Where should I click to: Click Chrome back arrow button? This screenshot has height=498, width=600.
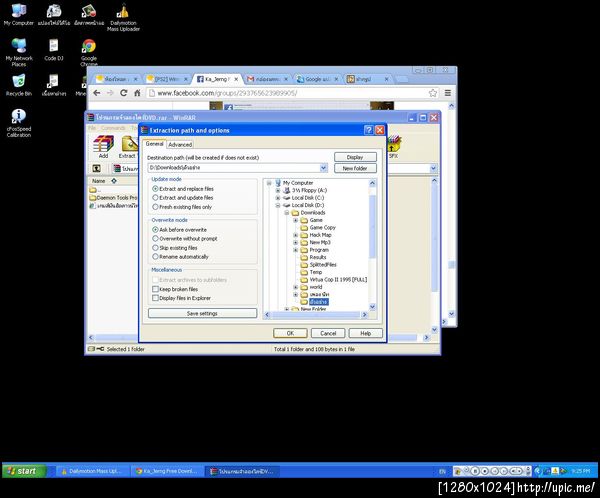97,93
